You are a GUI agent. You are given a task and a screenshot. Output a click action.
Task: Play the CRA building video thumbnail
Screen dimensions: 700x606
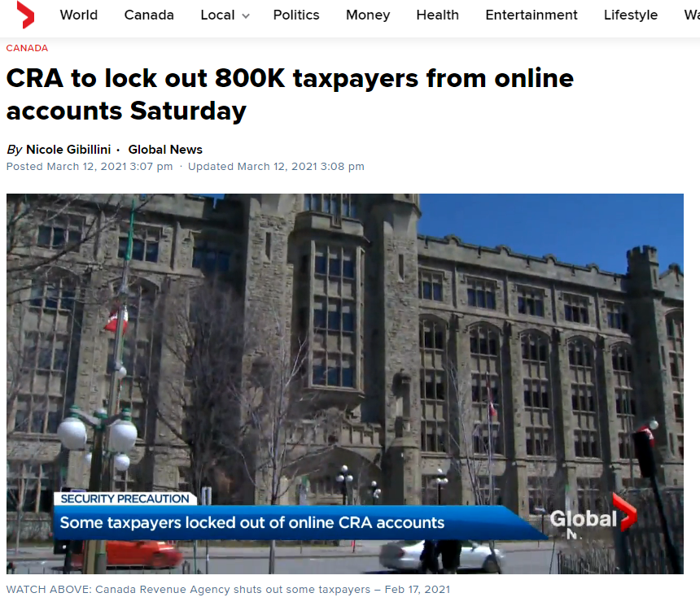tap(344, 383)
